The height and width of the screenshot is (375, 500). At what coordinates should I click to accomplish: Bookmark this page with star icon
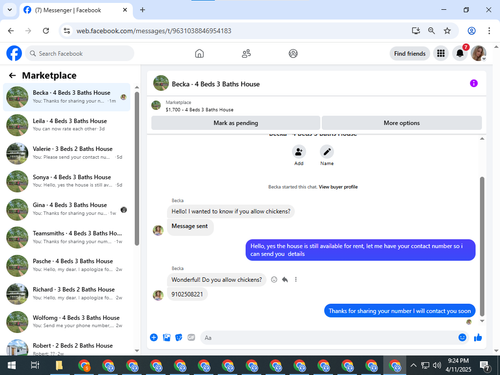pos(447,31)
